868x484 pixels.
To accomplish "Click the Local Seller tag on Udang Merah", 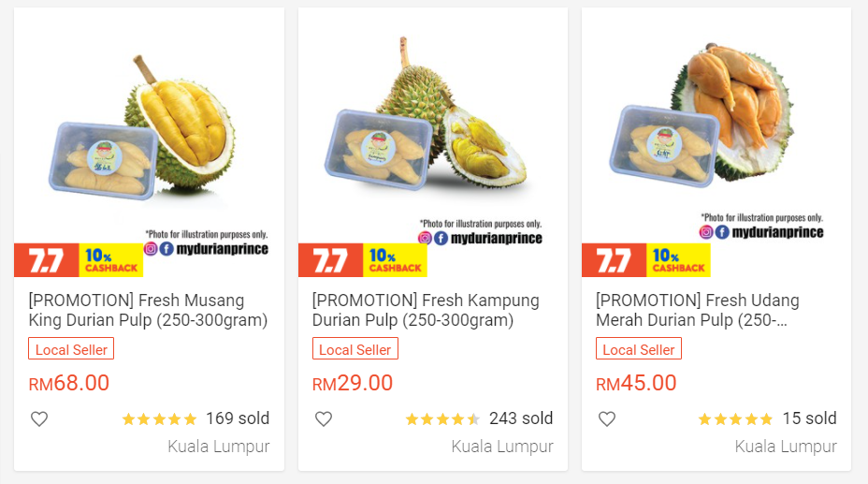I will [x=639, y=349].
